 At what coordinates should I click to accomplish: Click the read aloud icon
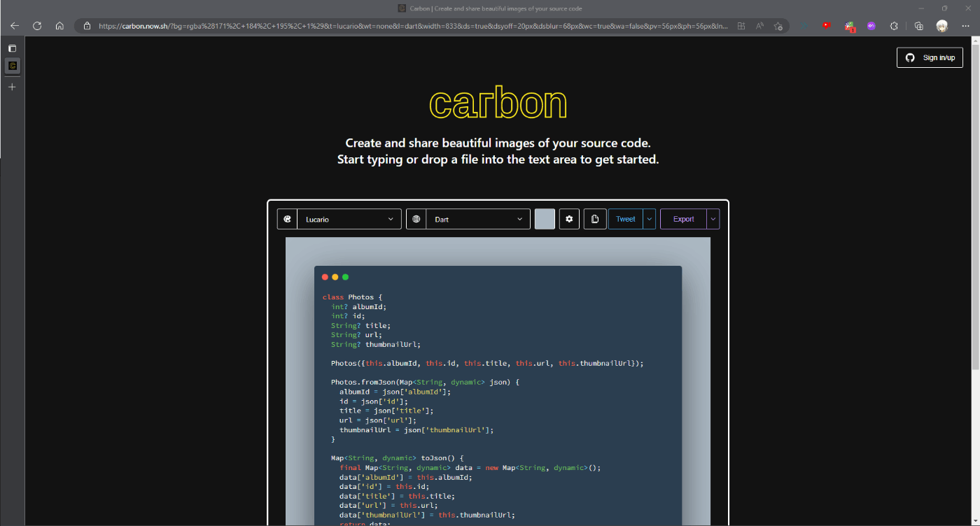760,26
